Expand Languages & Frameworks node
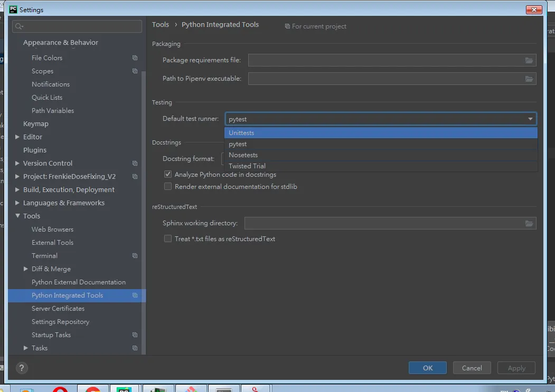Image resolution: width=555 pixels, height=392 pixels. (17, 203)
